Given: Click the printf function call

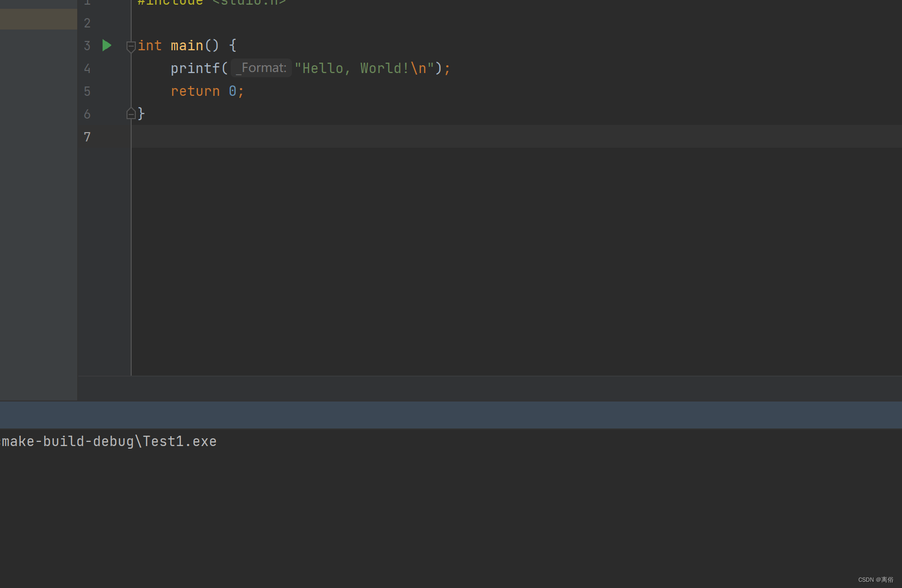Looking at the screenshot, I should (x=195, y=68).
